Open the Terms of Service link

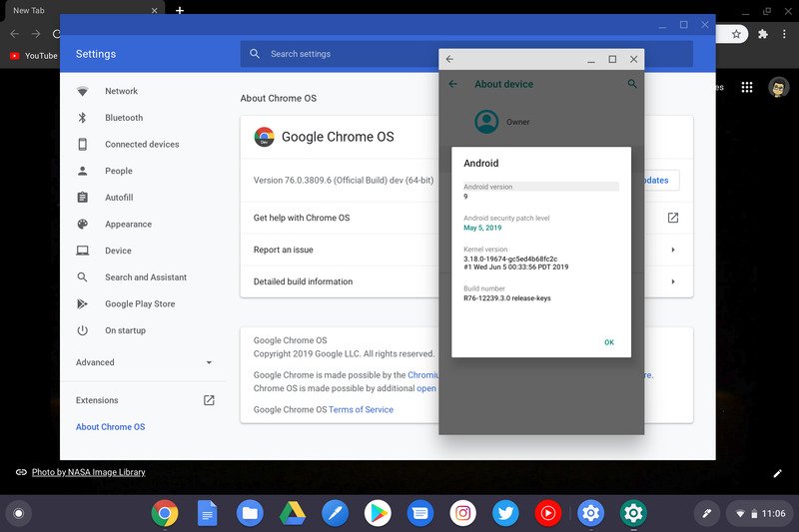click(x=361, y=409)
